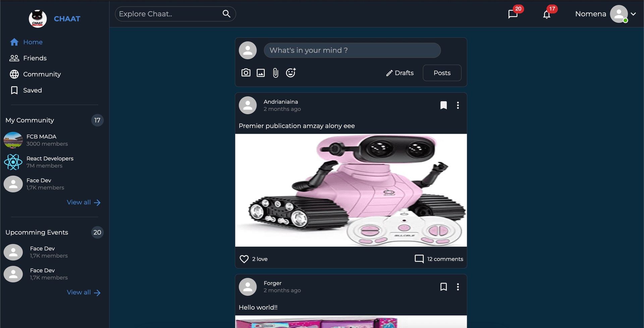Image resolution: width=644 pixels, height=328 pixels.
Task: Click the FCB MADA stadium thumbnail
Action: click(x=13, y=140)
